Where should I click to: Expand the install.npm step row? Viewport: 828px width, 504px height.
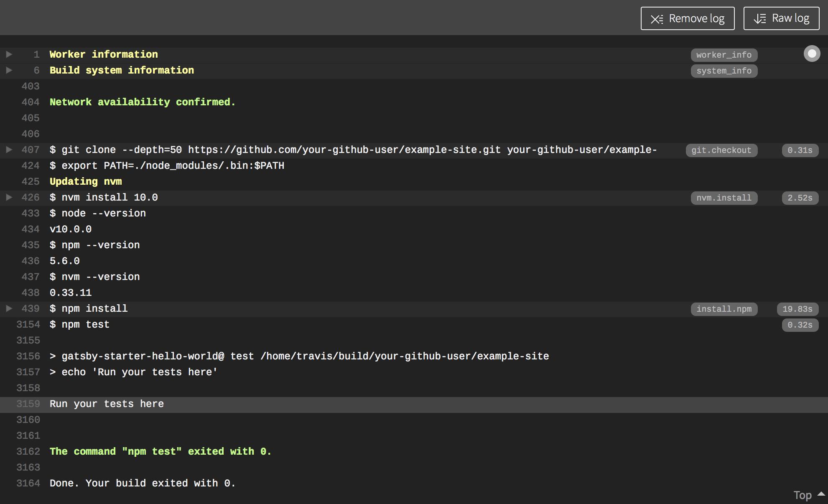click(x=8, y=308)
